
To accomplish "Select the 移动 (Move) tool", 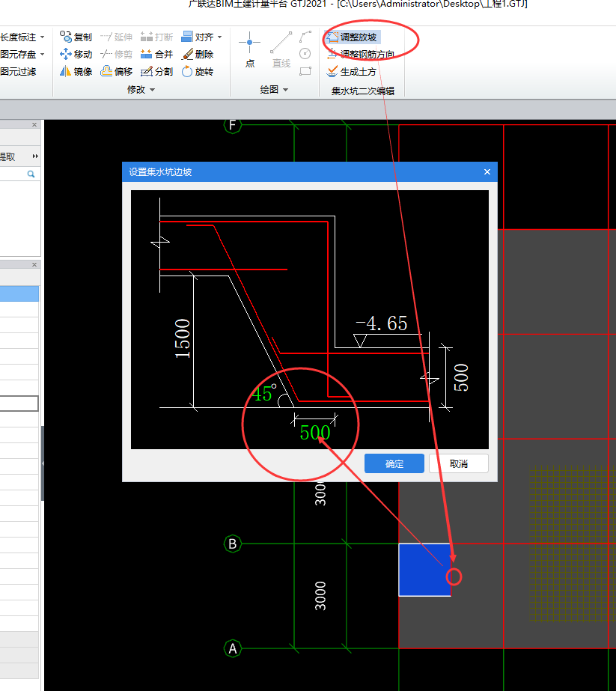I will click(76, 54).
